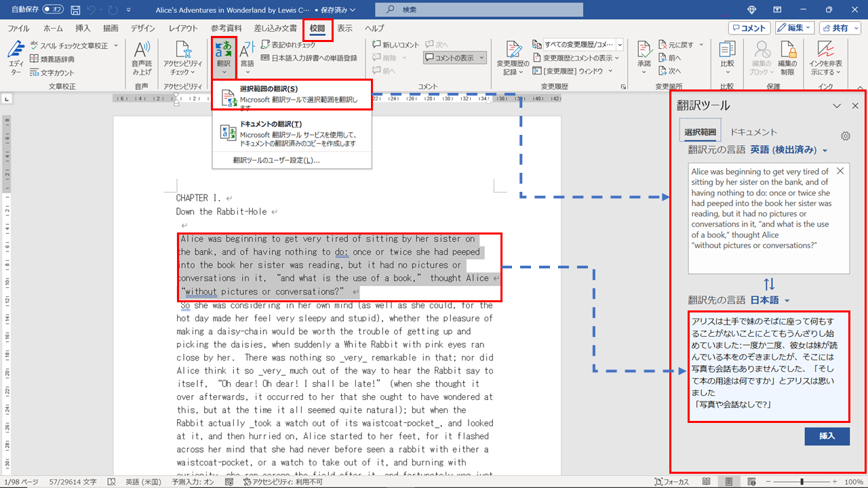868x488 pixels.
Task: Open 文字カウント word count
Action: [x=53, y=72]
